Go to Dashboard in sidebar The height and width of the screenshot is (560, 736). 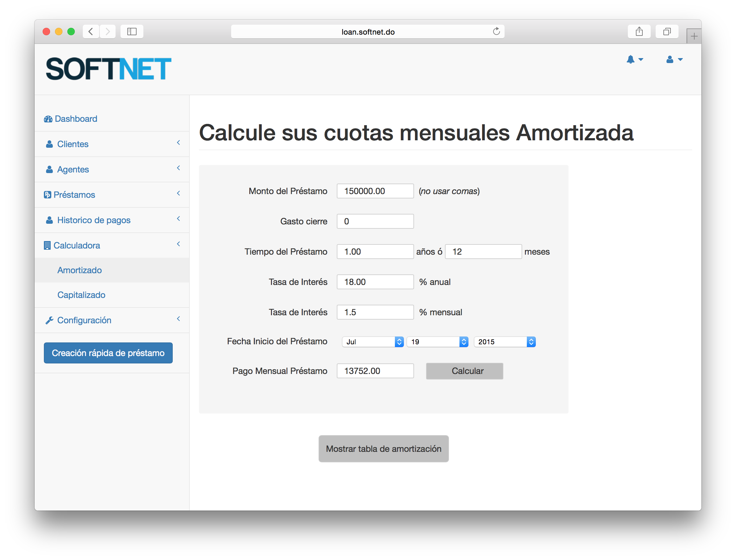pyautogui.click(x=76, y=119)
